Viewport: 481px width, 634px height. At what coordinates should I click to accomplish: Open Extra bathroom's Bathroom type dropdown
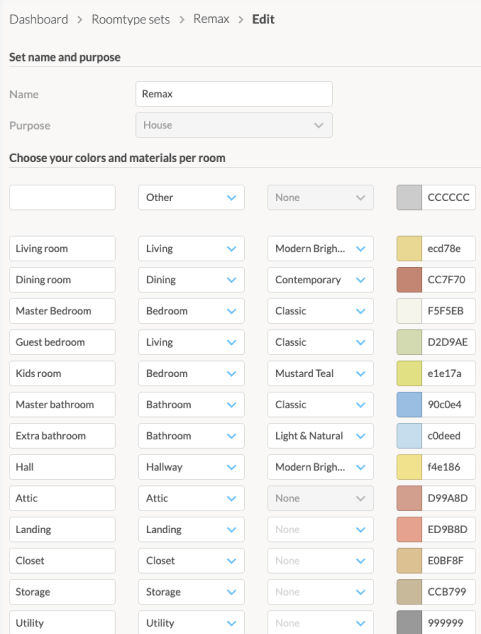click(x=191, y=436)
